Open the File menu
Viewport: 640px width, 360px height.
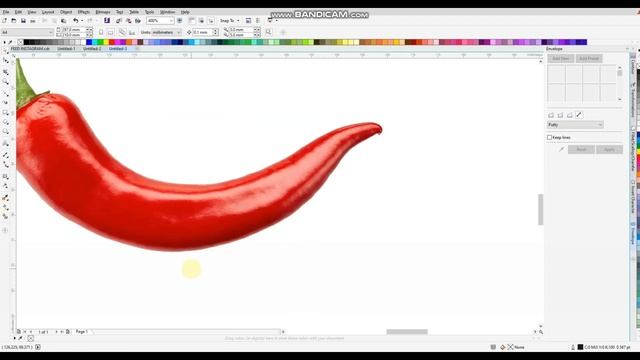tap(6, 12)
